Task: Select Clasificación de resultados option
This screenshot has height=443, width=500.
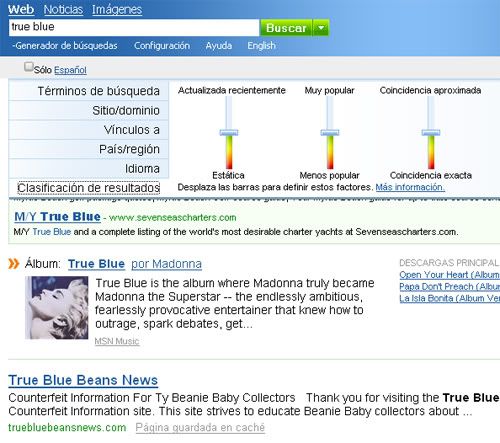Action: point(89,188)
